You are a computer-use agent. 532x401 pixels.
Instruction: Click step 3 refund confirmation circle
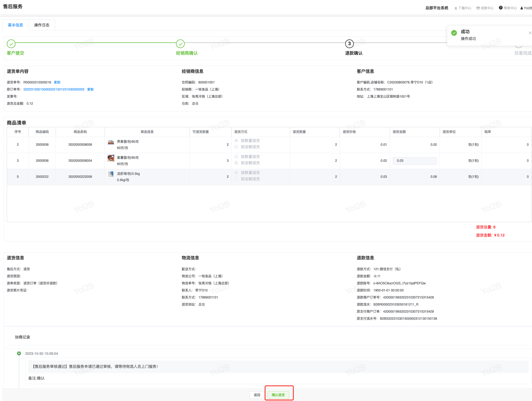pos(349,44)
